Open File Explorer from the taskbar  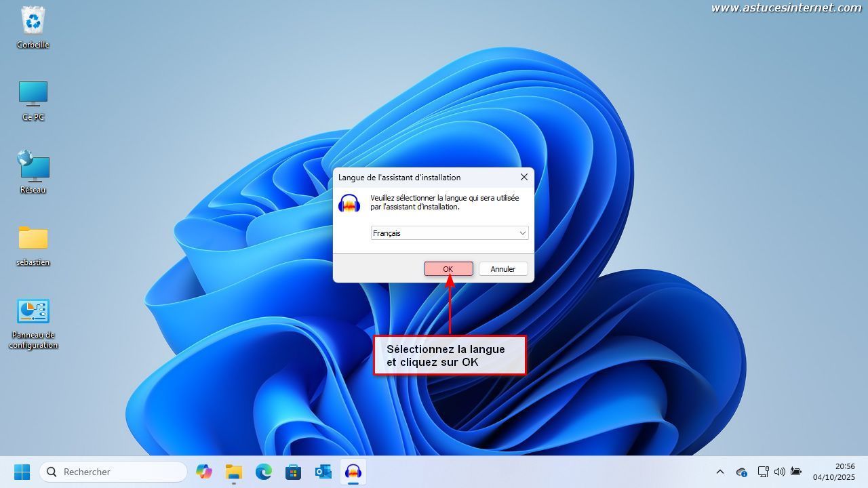(233, 472)
